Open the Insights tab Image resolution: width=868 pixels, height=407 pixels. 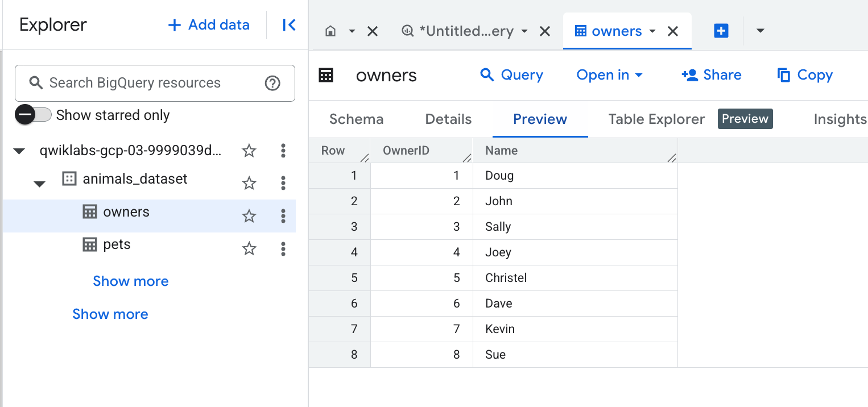[x=840, y=119]
